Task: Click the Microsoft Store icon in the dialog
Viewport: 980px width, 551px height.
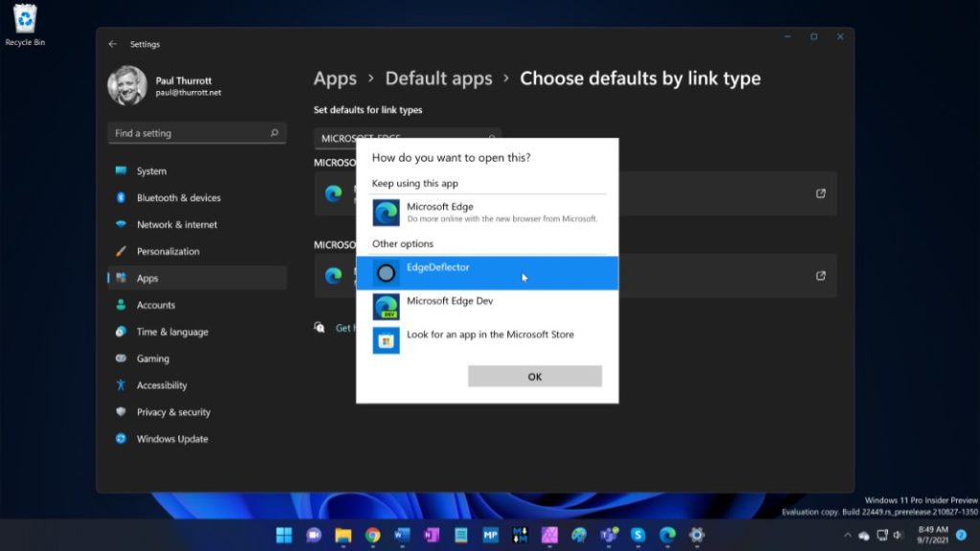Action: 385,340
